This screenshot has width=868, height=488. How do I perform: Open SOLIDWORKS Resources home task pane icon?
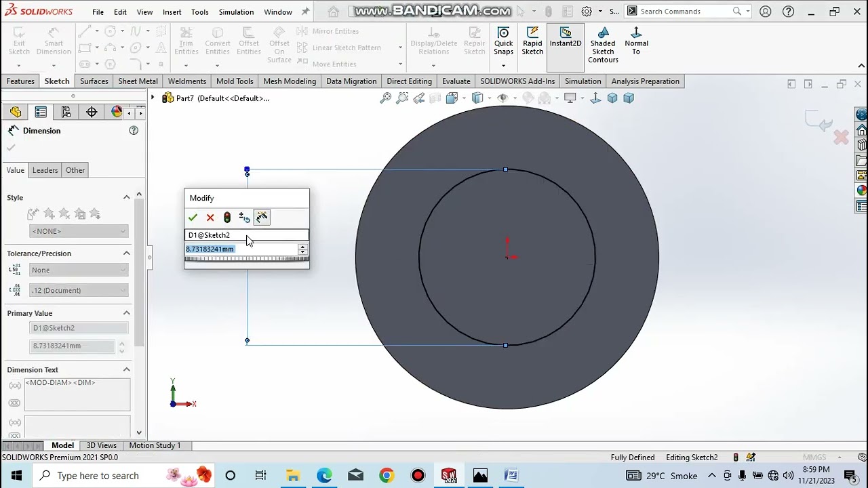(862, 129)
